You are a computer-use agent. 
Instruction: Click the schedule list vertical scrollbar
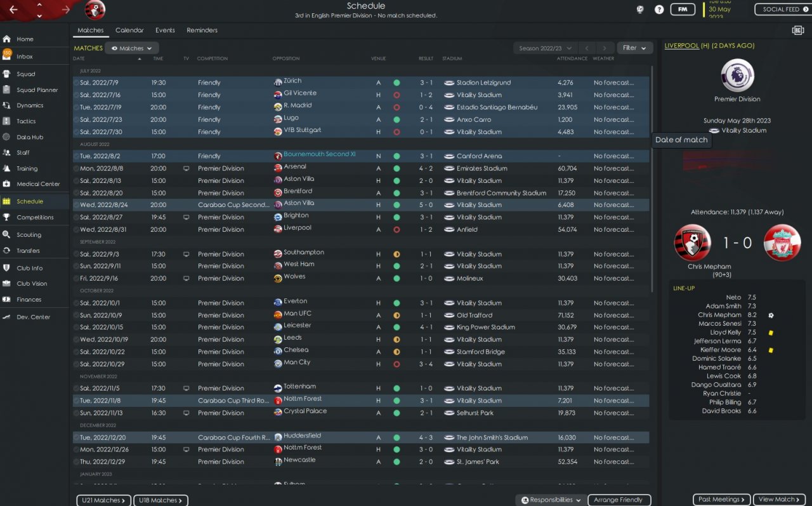point(652,178)
